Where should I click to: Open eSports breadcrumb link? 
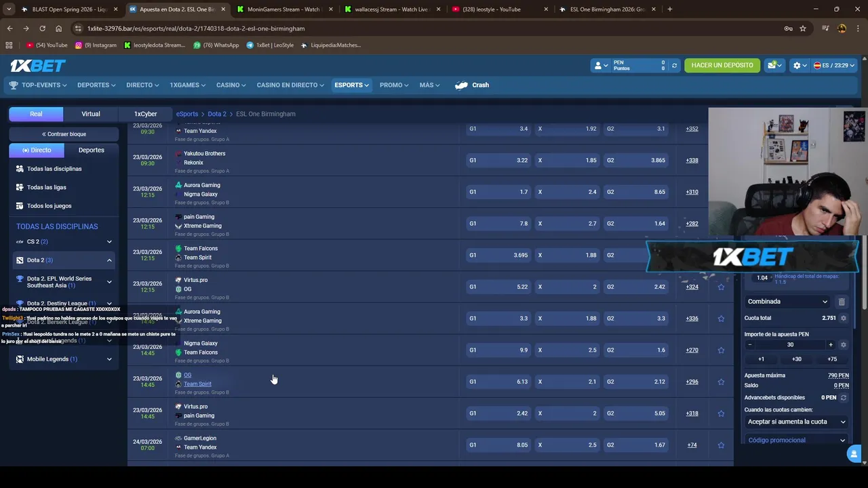click(x=187, y=114)
